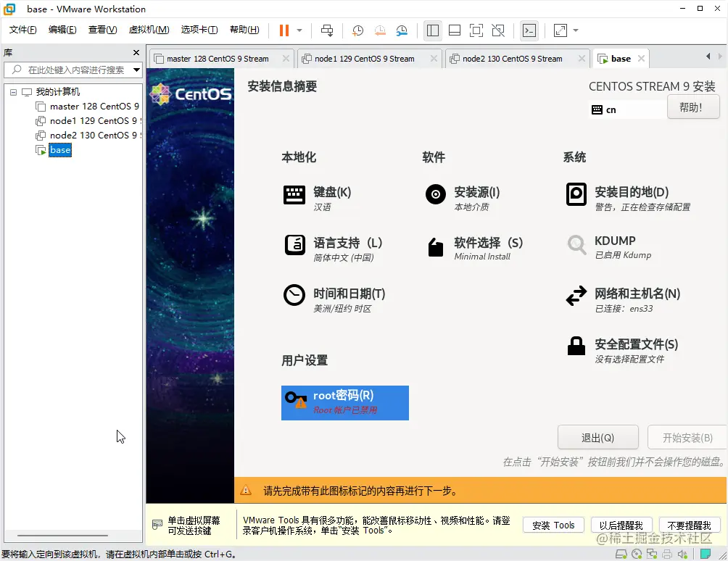Select 我的计算机 in the library tree
The image size is (728, 561).
click(57, 92)
